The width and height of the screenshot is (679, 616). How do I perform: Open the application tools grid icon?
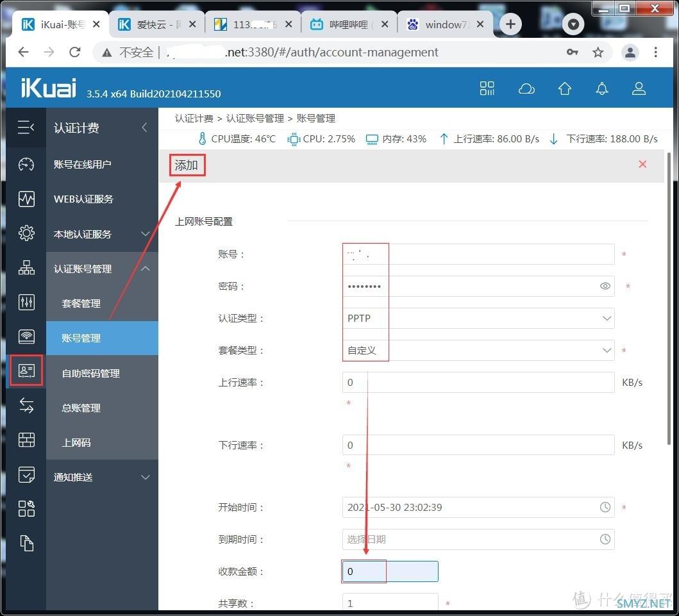pyautogui.click(x=26, y=509)
